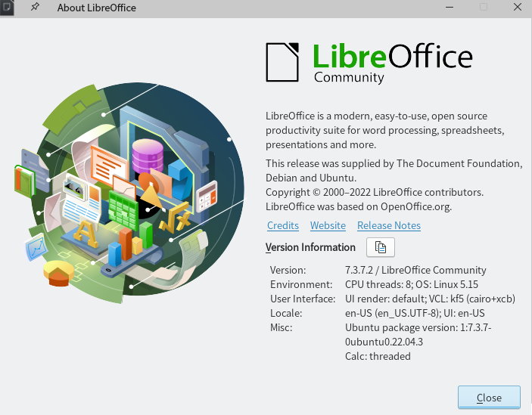Click the UI render VCL kf5 line
532x415 pixels.
pos(430,299)
